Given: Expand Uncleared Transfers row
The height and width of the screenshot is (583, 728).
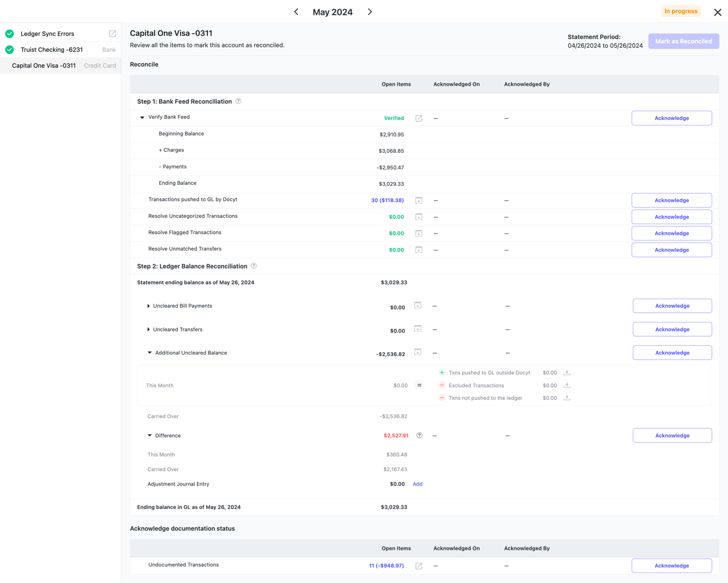Looking at the screenshot, I should 149,329.
